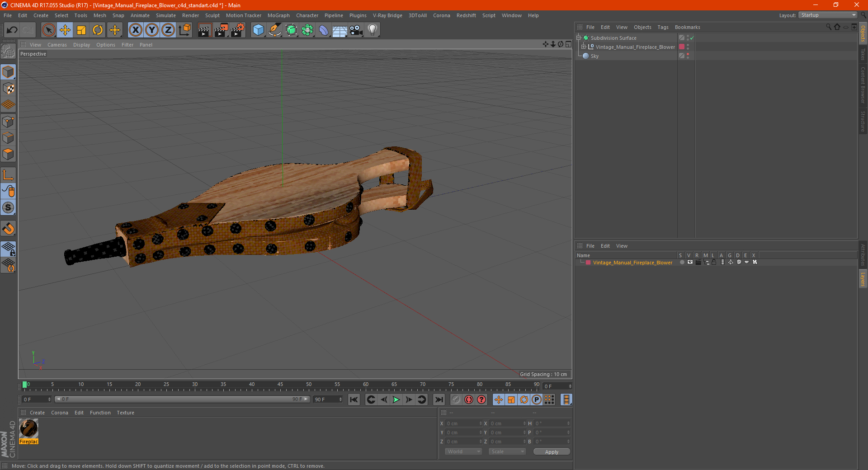Select the Fireplac material thumbnail
Viewport: 868px width, 470px height.
click(28, 428)
